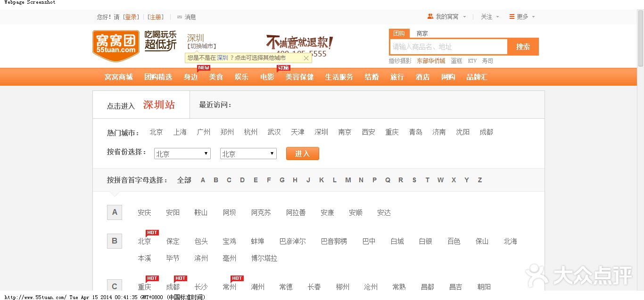Open messages via the 消息 envelope icon
This screenshot has height=300, width=644.
point(179,17)
